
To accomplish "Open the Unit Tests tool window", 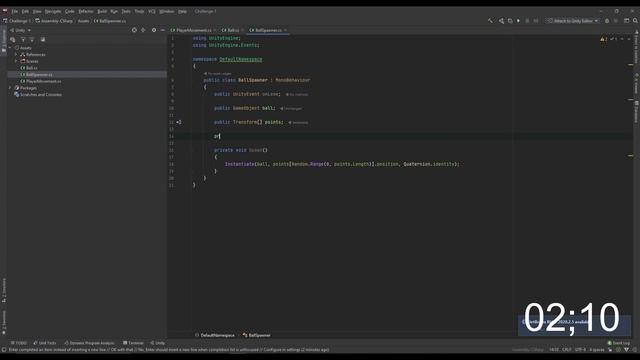I will point(45,343).
